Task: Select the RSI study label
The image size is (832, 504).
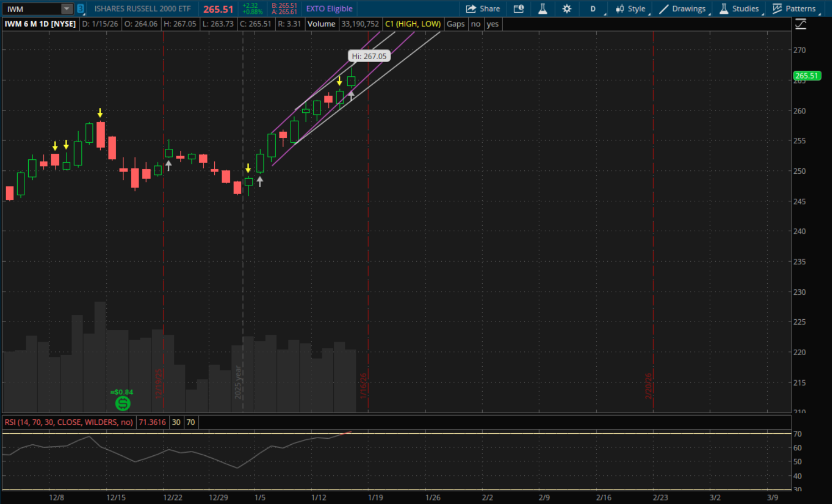Action: (x=69, y=422)
